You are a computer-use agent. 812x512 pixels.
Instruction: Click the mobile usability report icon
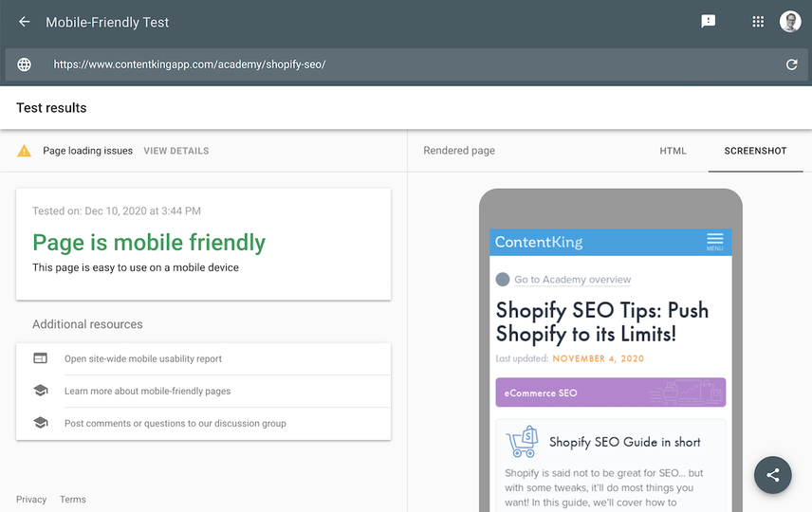41,358
